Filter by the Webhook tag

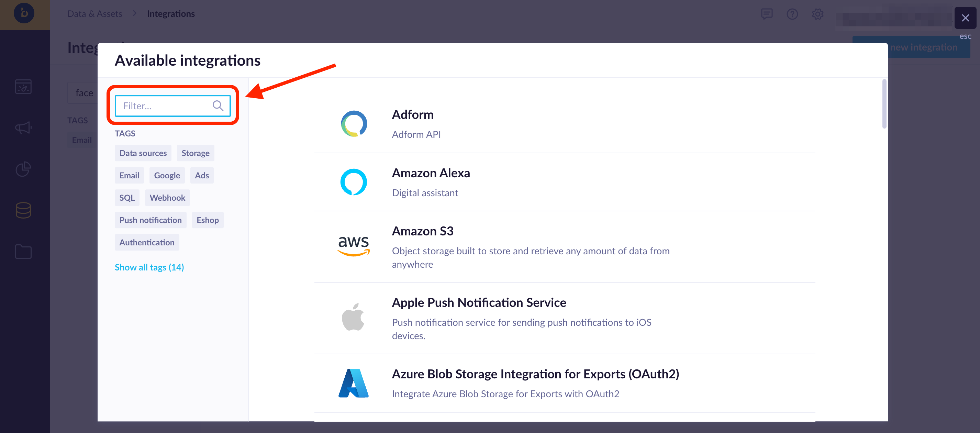click(x=167, y=198)
